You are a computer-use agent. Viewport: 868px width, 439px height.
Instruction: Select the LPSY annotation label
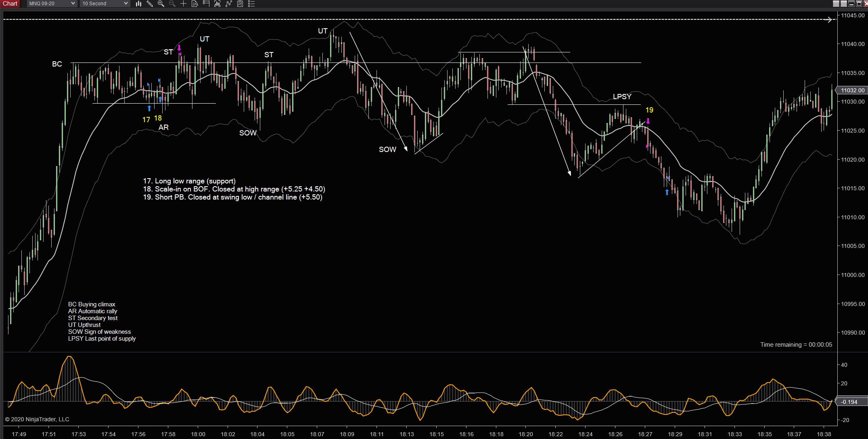[x=622, y=97]
